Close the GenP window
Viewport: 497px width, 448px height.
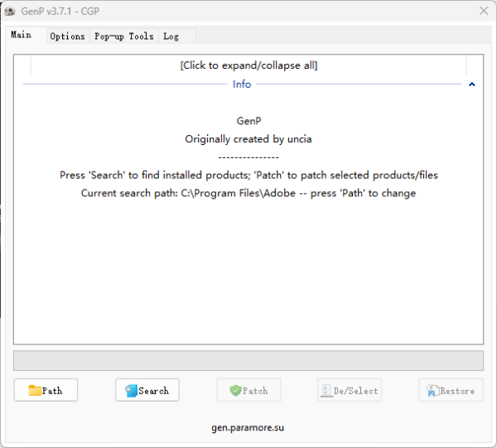click(x=484, y=11)
